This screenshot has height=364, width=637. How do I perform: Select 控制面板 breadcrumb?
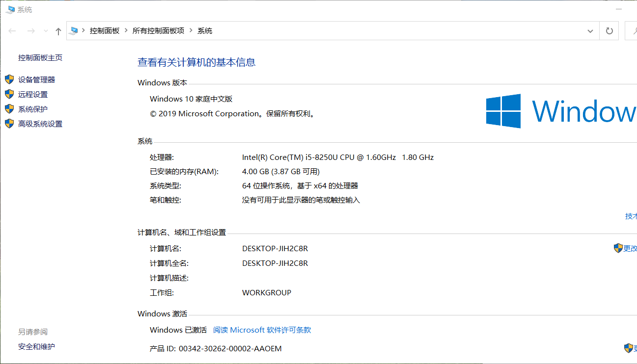(x=105, y=30)
